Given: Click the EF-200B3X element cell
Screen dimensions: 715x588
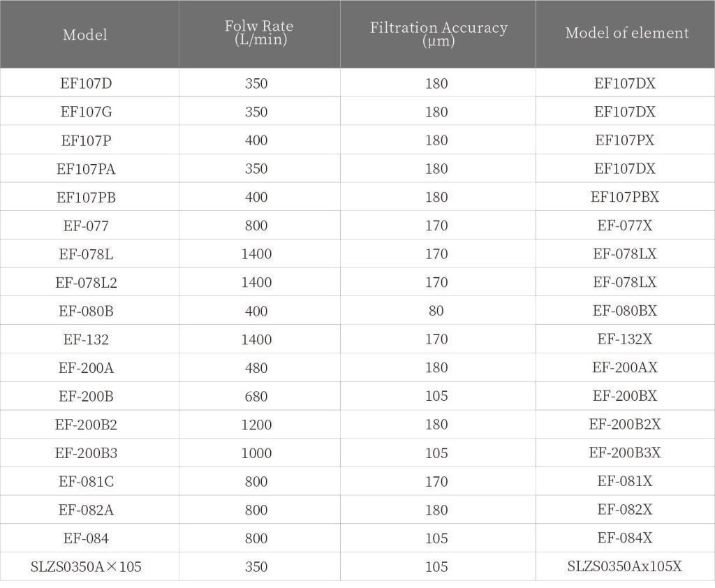Looking at the screenshot, I should pos(625,453).
